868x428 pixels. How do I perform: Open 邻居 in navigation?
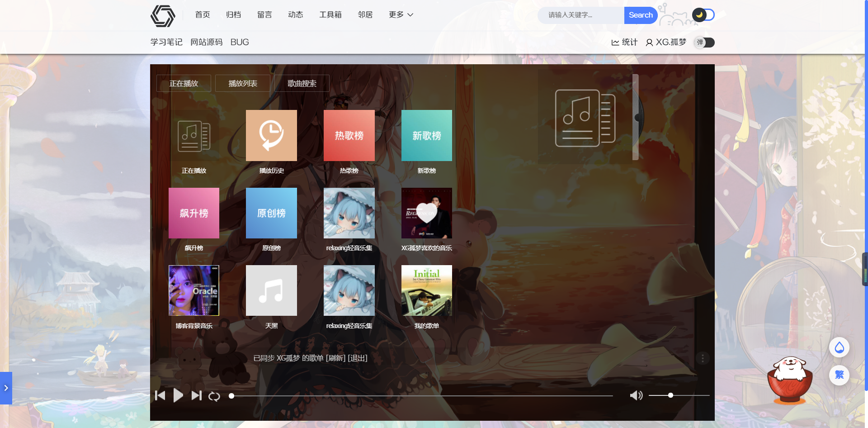(x=365, y=15)
